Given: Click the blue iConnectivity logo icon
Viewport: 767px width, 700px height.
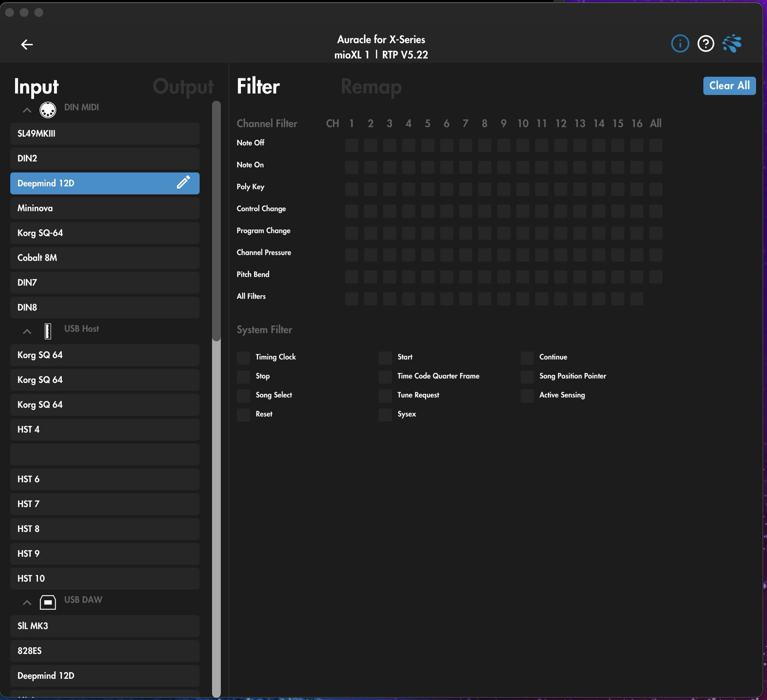Looking at the screenshot, I should point(732,44).
